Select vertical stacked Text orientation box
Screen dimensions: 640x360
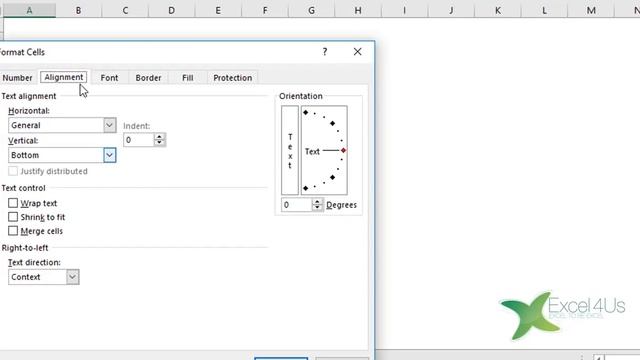pos(290,150)
